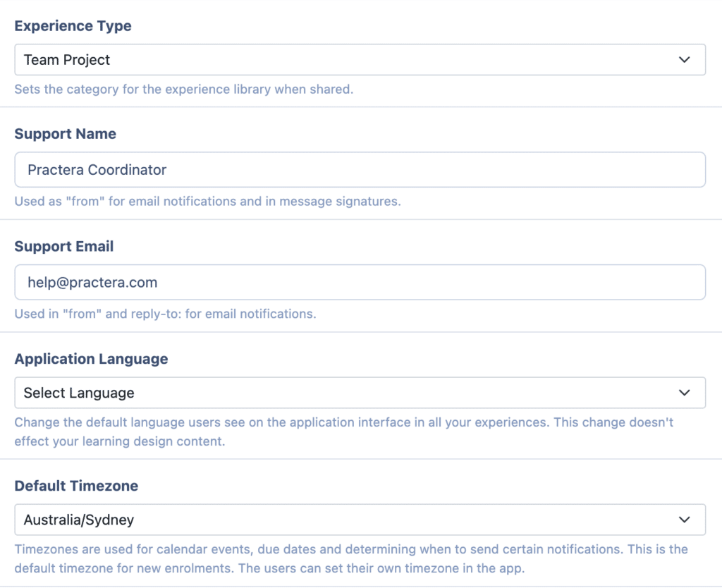
Task: Click helper text about reply-to email notifications
Action: (x=165, y=314)
